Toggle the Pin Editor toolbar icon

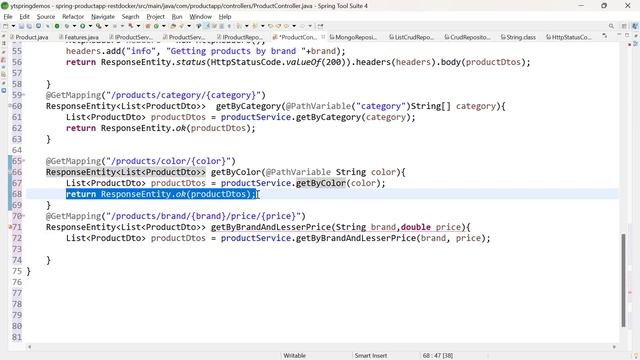click(x=320, y=26)
